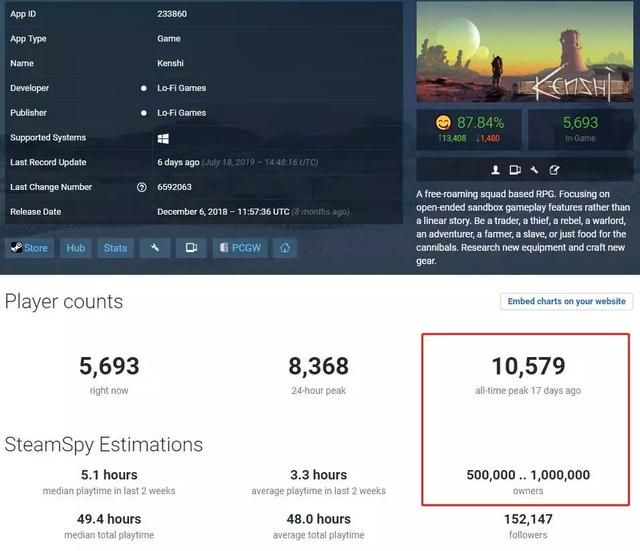This screenshot has width=640, height=551.
Task: Click the '6 days ago' update text
Action: tap(178, 162)
